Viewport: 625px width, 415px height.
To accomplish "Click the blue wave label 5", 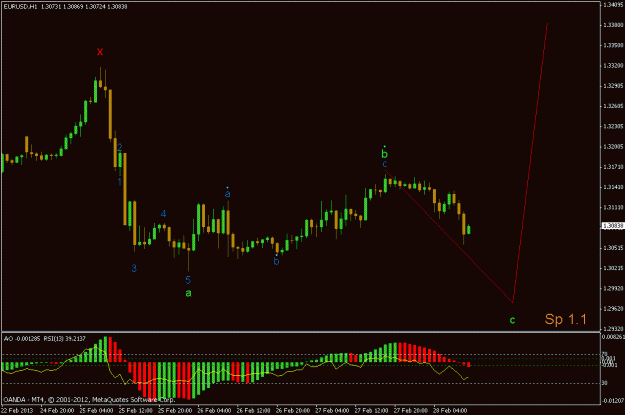I will point(188,280).
